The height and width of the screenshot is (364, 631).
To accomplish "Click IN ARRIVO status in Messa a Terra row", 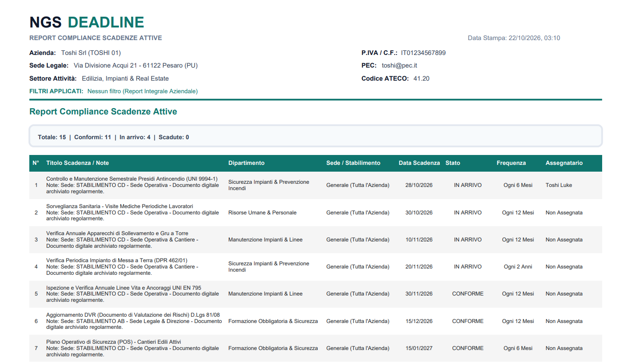I will (x=468, y=267).
